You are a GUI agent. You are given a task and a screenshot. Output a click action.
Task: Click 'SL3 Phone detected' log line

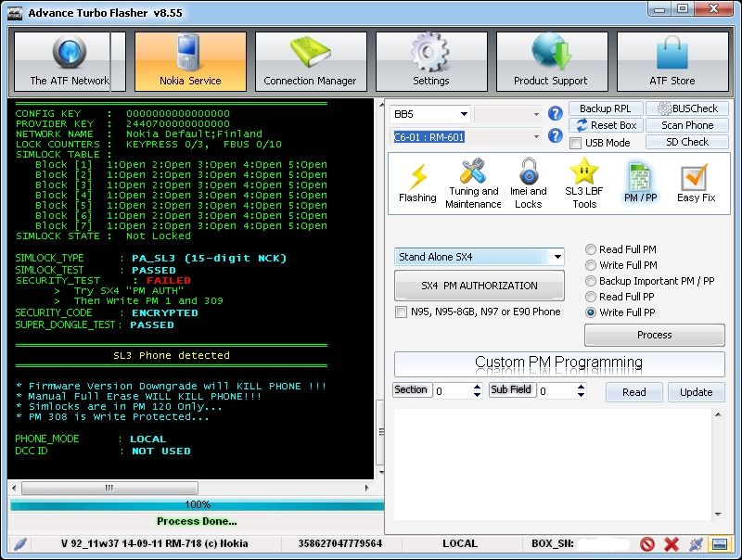[172, 356]
